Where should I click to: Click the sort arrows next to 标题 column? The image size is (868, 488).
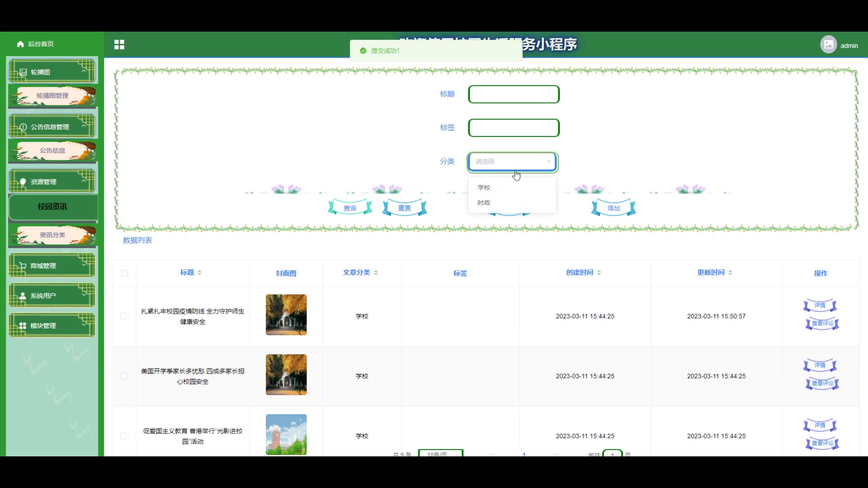(x=199, y=273)
